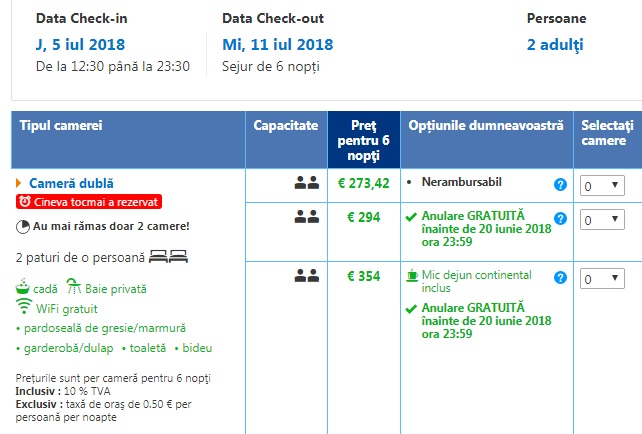Click the red alarm clock icon
This screenshot has height=434, width=642.
coord(25,202)
